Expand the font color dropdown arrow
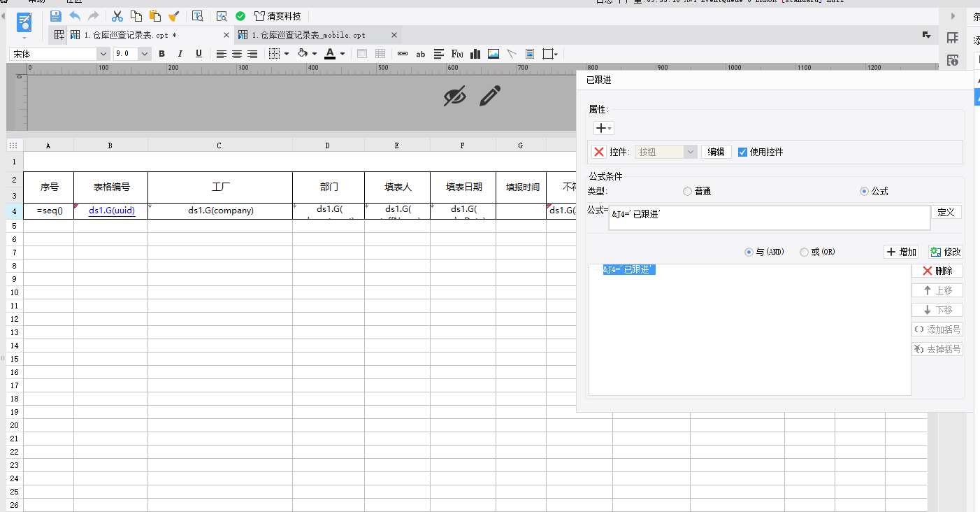Viewport: 980px width, 512px height. coord(343,54)
